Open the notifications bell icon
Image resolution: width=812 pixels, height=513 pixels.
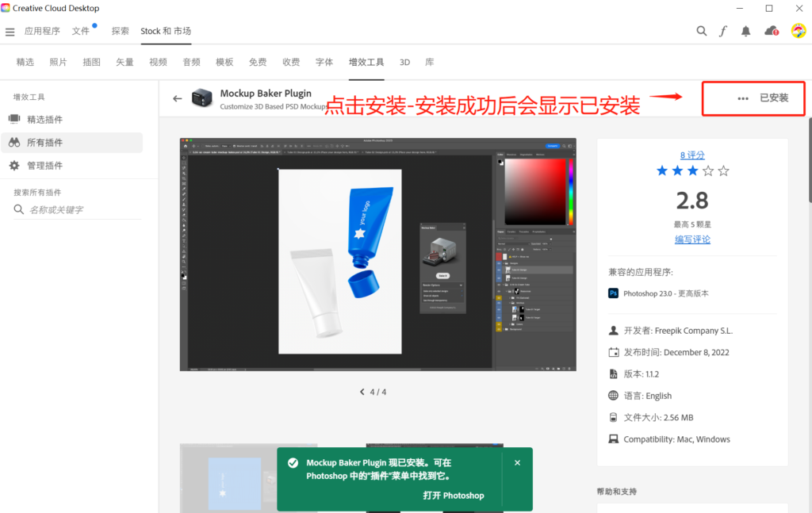(745, 31)
